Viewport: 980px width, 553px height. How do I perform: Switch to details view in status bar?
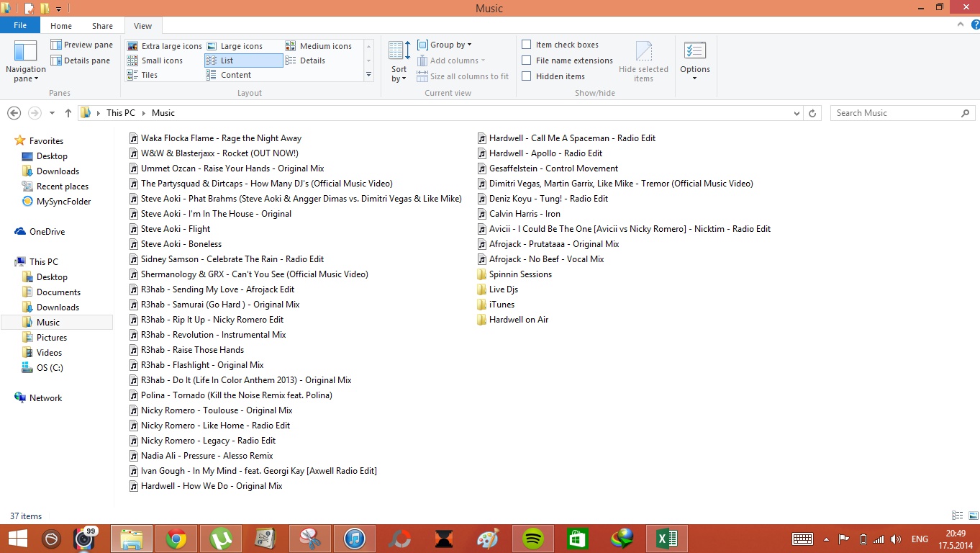pyautogui.click(x=958, y=516)
